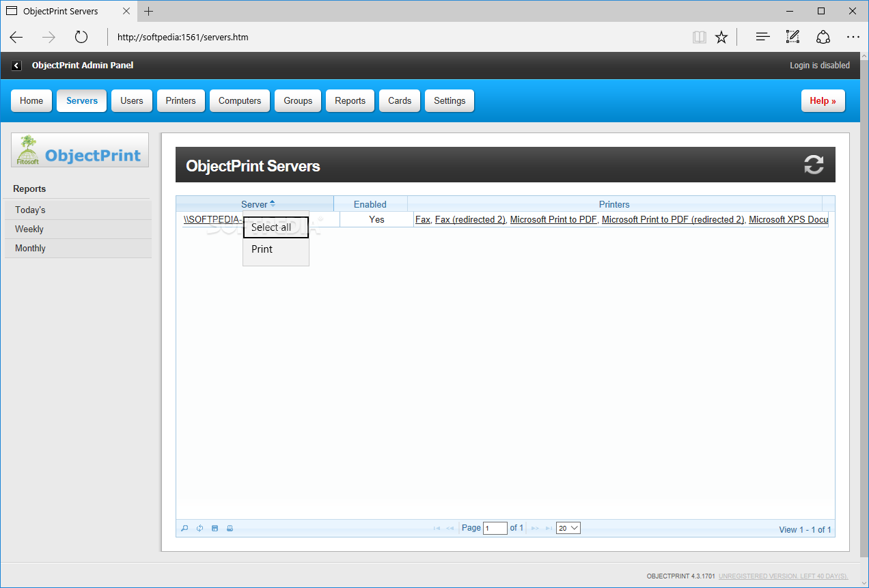
Task: Open Microsoft Print to PDF link
Action: (553, 219)
